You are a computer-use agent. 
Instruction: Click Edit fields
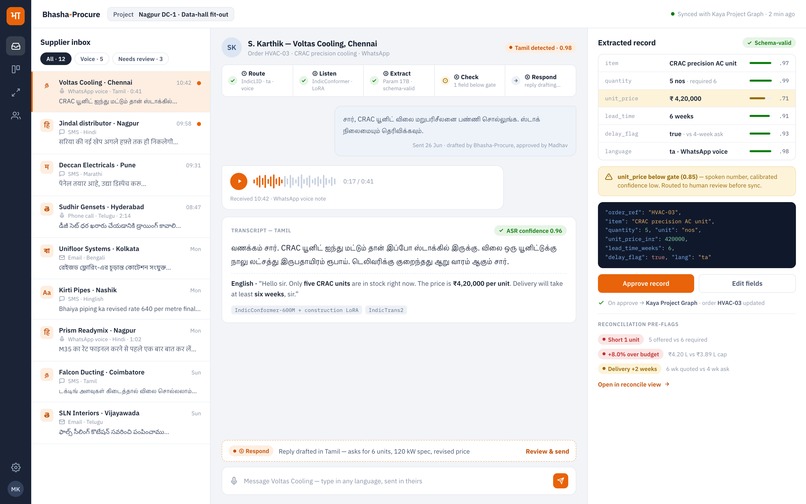(x=747, y=283)
